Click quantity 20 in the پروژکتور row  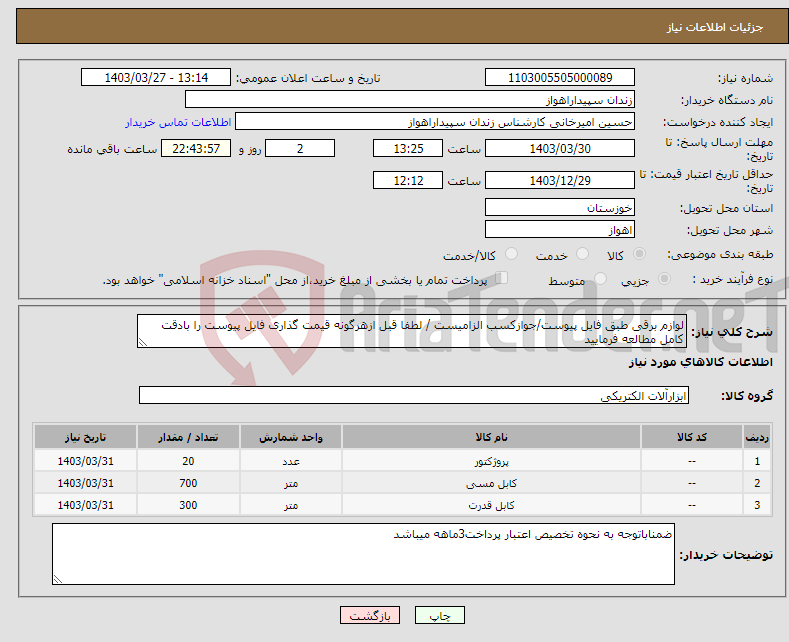tap(188, 461)
